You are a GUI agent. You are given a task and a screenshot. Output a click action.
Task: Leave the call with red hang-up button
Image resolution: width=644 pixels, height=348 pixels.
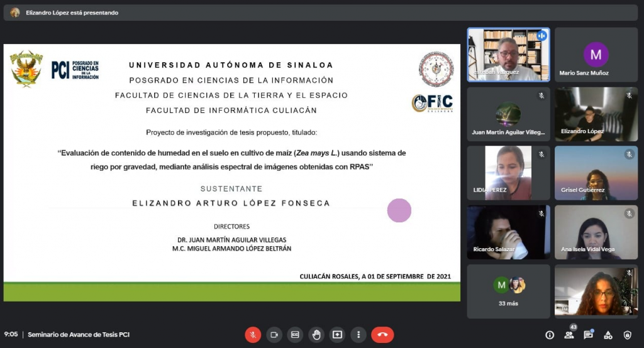tap(382, 334)
